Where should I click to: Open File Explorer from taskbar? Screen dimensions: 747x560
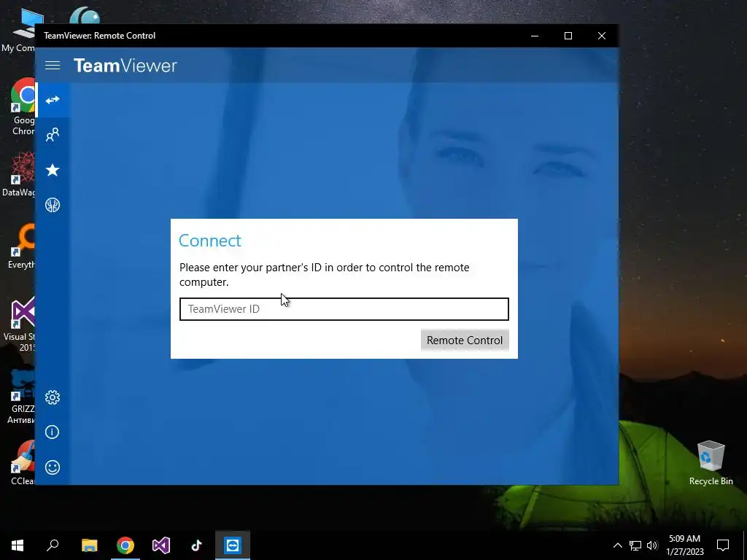point(89,545)
